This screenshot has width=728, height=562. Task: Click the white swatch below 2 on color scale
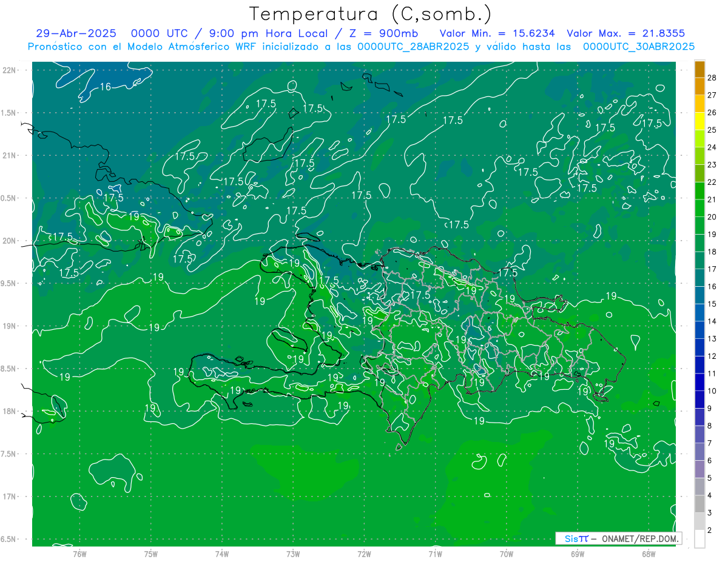699,539
